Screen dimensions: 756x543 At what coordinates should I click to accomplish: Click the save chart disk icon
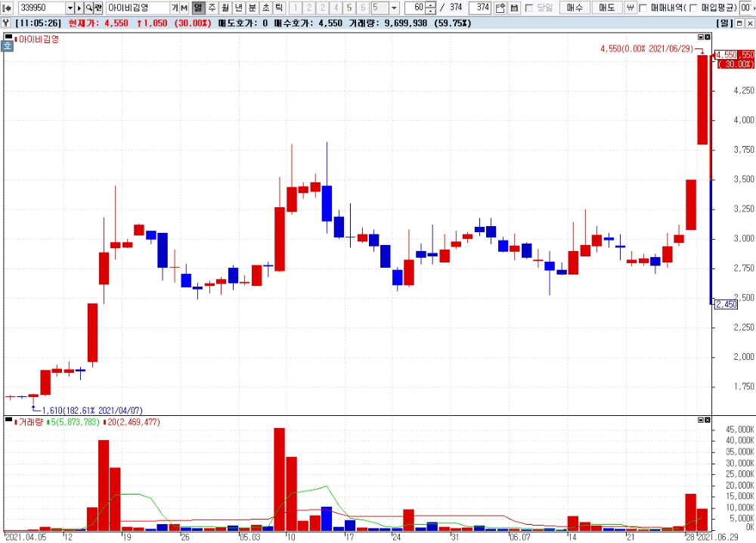pos(514,8)
